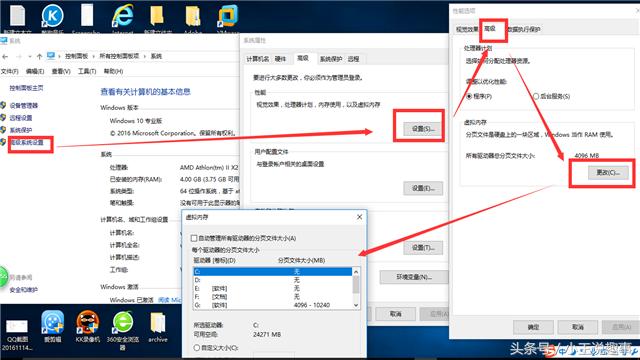Click the shield icon beside 系统保护
640x360 pixels.
click(3, 130)
